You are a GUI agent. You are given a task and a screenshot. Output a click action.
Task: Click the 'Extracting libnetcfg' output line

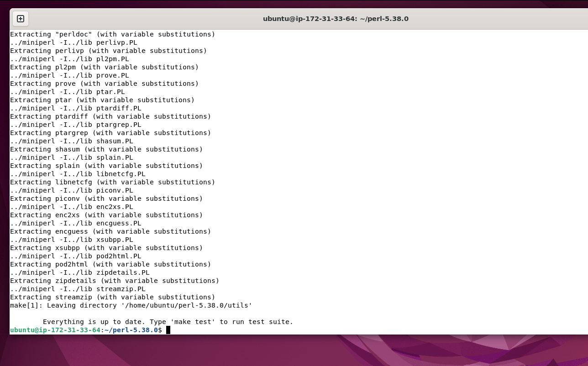112,182
